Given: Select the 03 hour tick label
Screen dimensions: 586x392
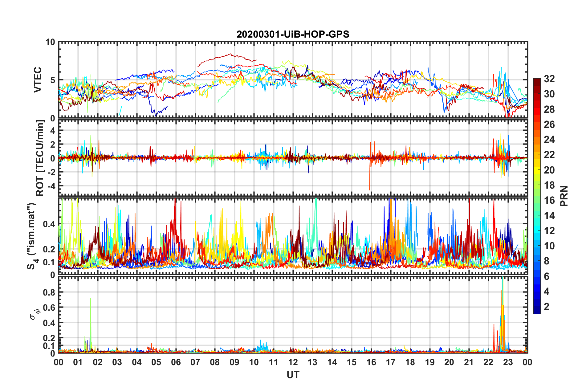Looking at the screenshot, I should [x=117, y=362].
